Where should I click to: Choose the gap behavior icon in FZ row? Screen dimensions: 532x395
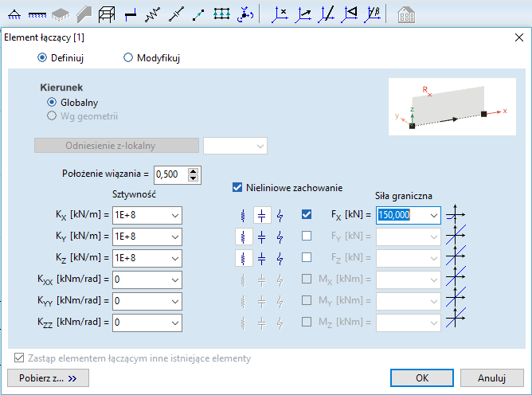pos(262,258)
